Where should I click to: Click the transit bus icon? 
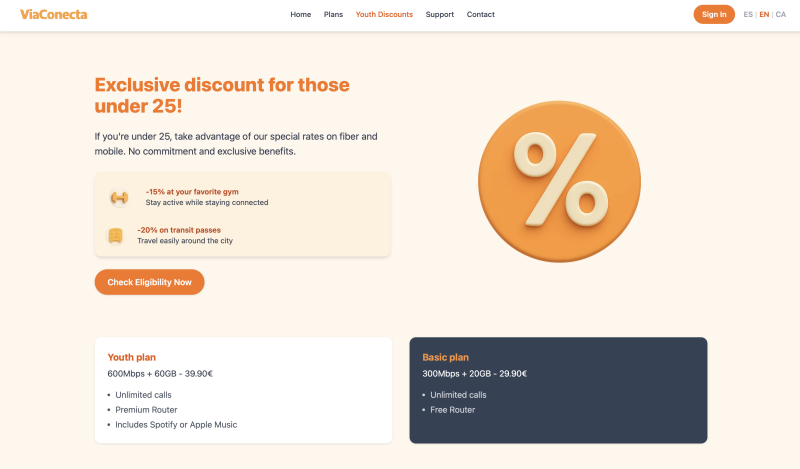pos(116,236)
